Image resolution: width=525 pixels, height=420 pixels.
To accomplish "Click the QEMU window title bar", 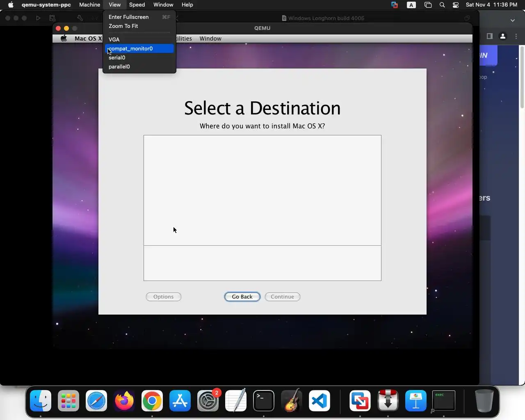I will click(262, 28).
